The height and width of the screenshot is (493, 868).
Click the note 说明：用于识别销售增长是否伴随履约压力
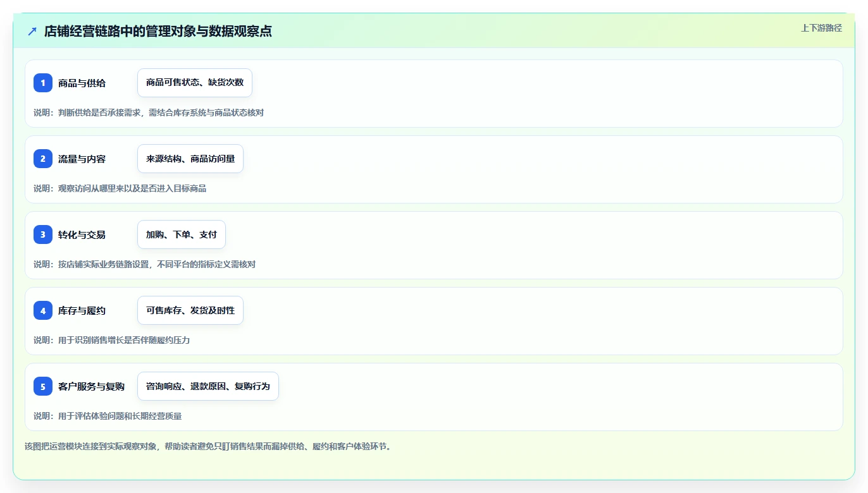coord(112,340)
